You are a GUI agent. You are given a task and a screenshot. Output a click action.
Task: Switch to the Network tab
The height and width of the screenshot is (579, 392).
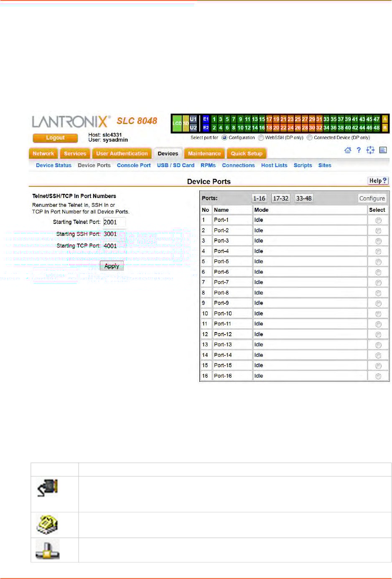click(x=43, y=154)
